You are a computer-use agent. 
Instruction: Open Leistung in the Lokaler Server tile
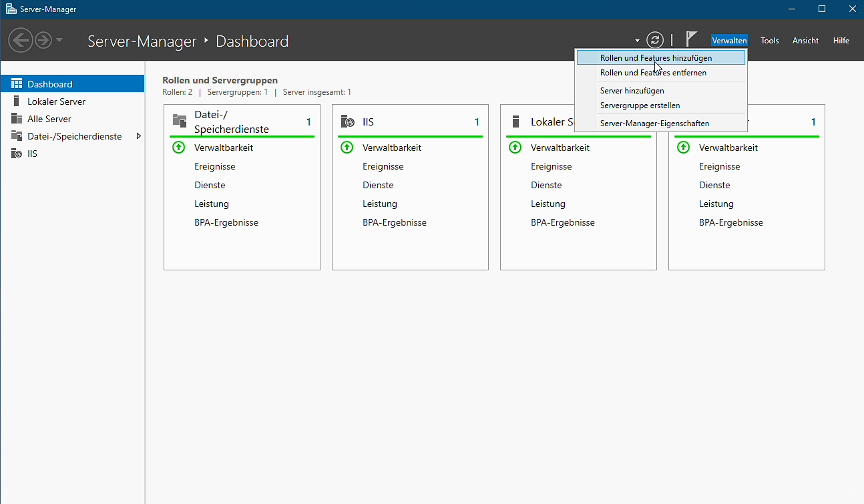tap(548, 204)
